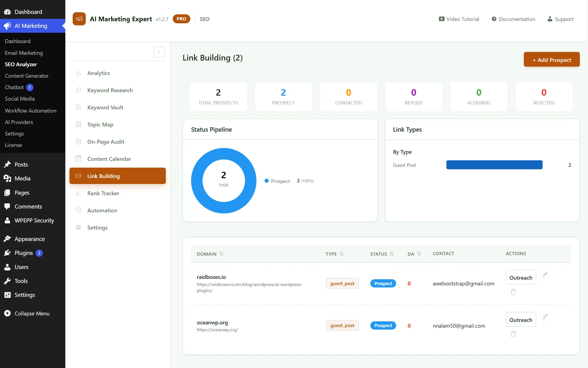Screen dimensions: 588x368
Task: Open the Video Tutorial link
Action: [459, 19]
